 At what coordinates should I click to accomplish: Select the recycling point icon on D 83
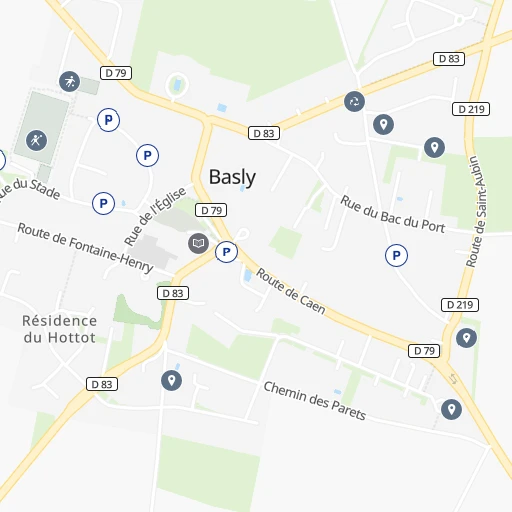point(354,101)
